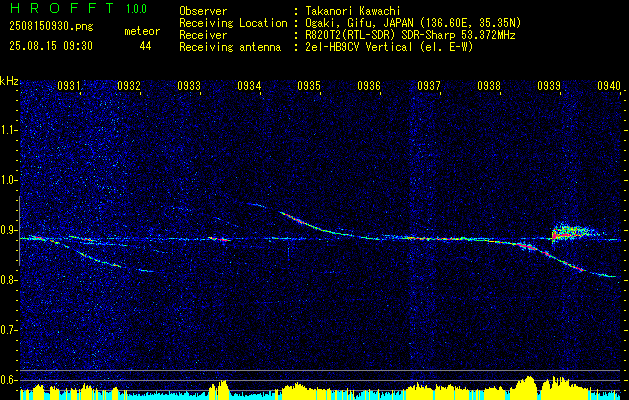The height and width of the screenshot is (400, 629).
Task: Click the Receiver label
Action: click(203, 35)
